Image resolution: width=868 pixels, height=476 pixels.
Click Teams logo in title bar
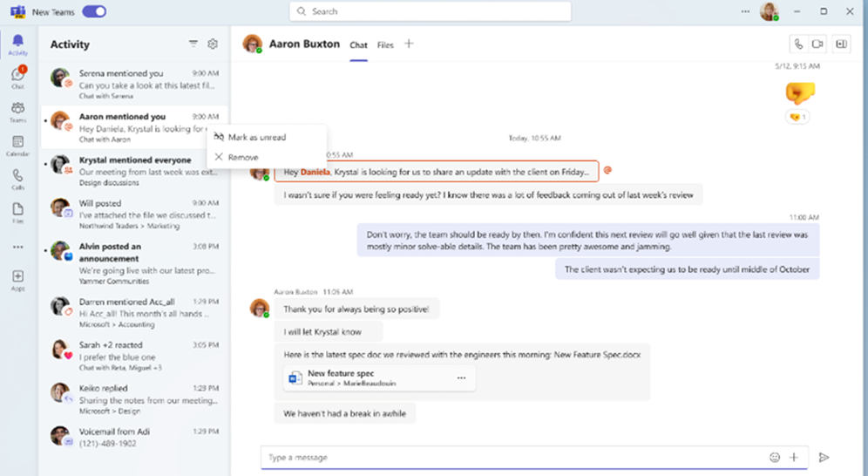17,11
